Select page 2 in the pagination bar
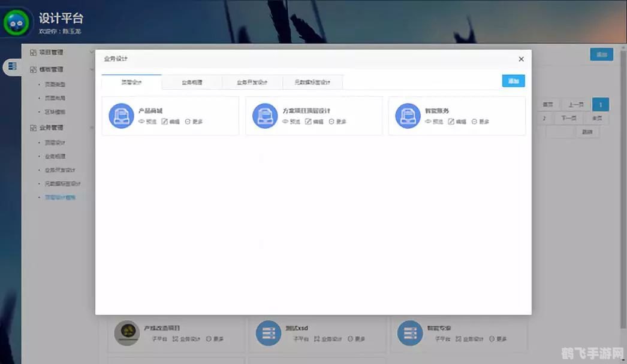627x364 pixels. [544, 118]
